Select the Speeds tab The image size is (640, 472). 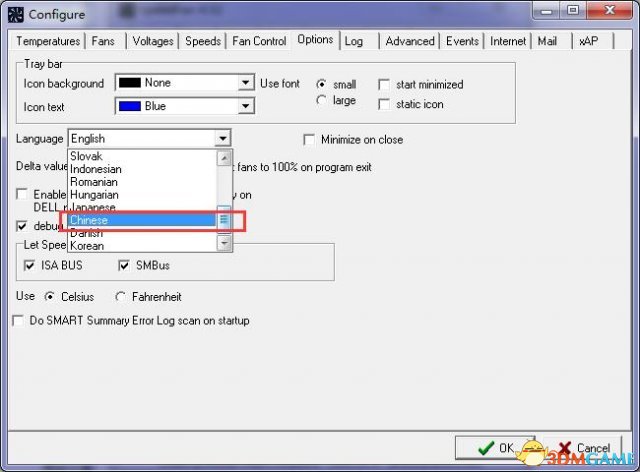203,41
